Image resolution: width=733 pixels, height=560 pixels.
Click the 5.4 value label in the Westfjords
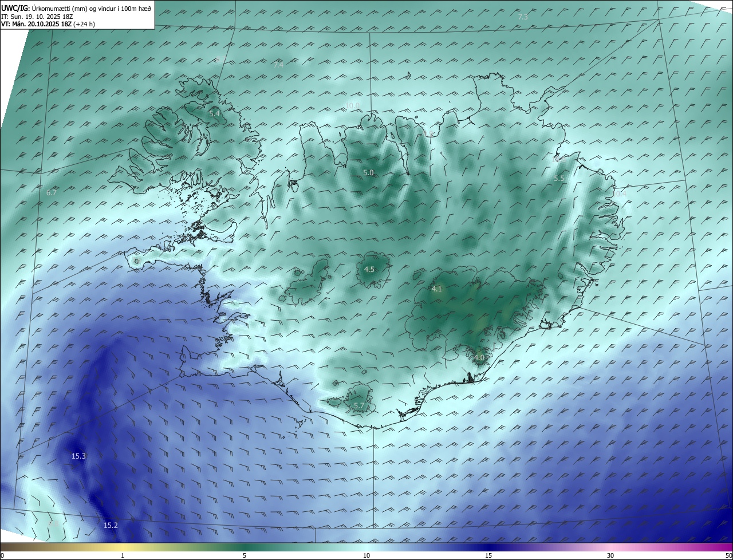[x=214, y=113]
